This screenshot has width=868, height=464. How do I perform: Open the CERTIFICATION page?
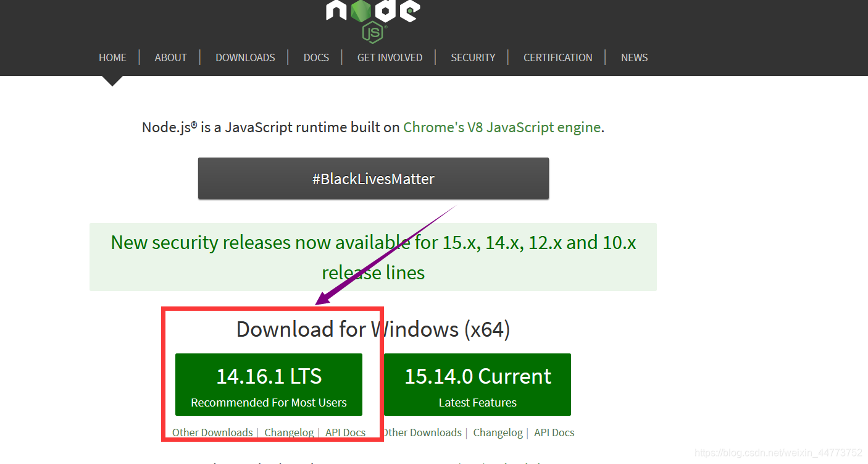point(557,57)
